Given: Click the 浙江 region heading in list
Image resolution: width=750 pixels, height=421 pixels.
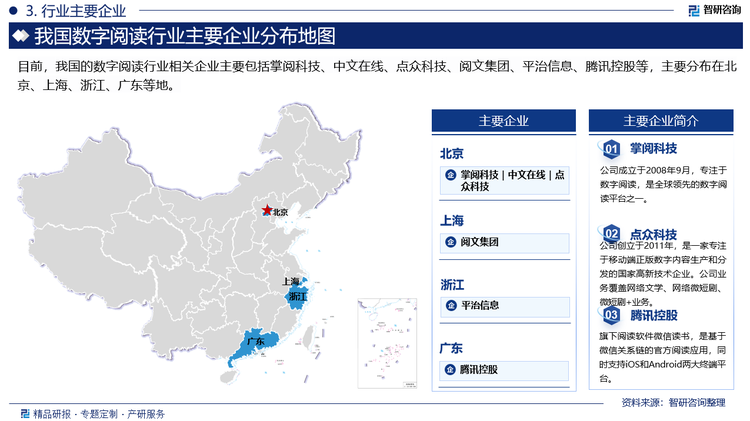Looking at the screenshot, I should click(452, 285).
